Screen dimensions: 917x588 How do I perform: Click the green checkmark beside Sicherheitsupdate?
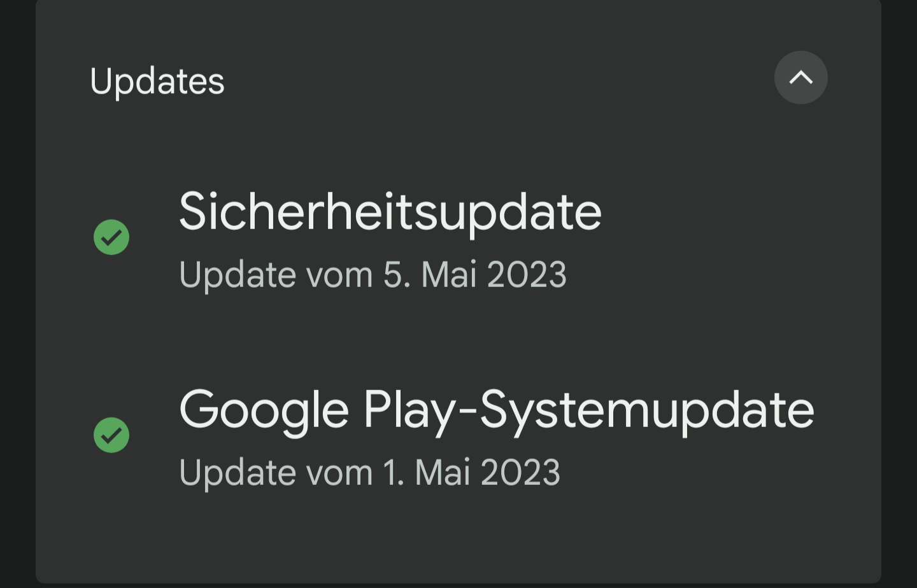tap(111, 237)
